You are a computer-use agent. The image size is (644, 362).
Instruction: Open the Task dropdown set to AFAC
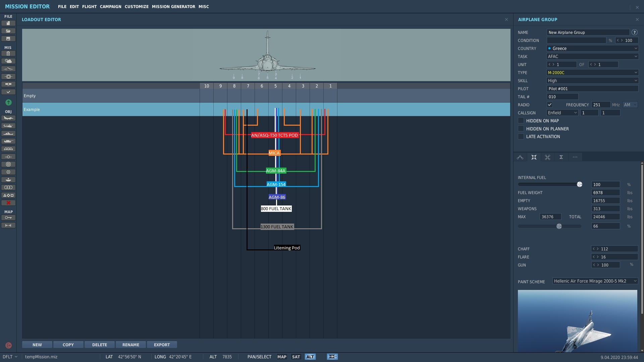(592, 56)
